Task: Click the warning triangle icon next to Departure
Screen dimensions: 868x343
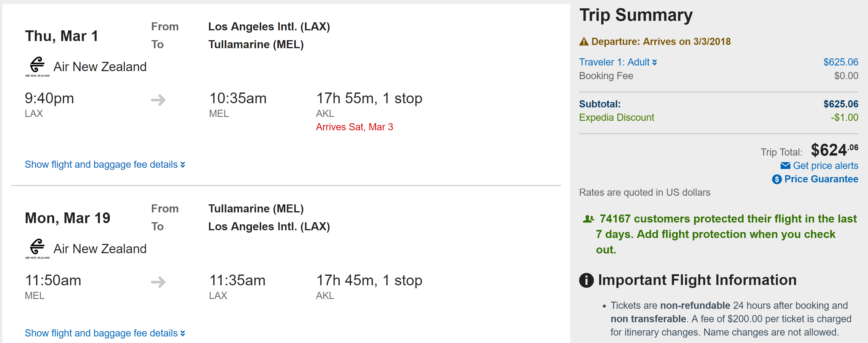Action: coord(584,42)
